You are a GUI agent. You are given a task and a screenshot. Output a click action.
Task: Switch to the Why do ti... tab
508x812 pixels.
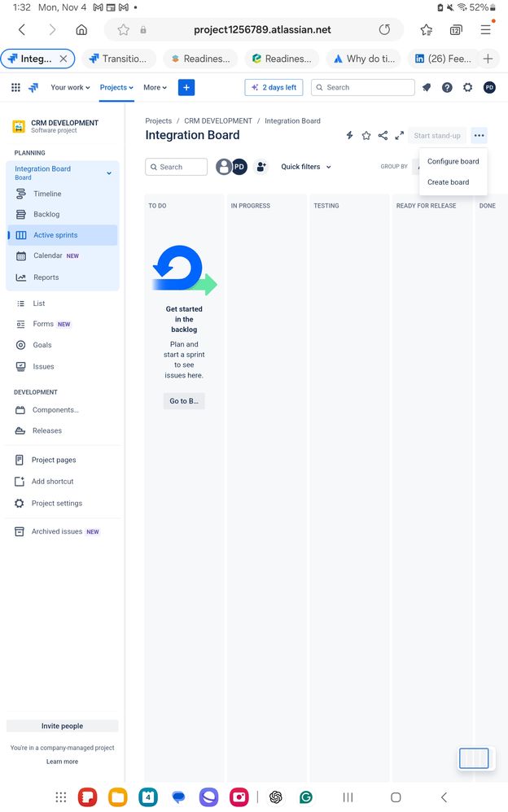[x=364, y=59]
